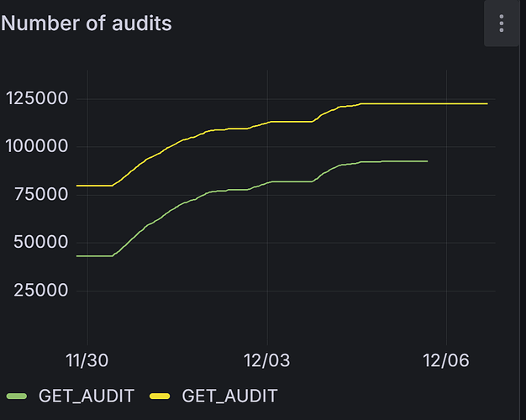The height and width of the screenshot is (420, 526).
Task: Click the 100000 y-axis label
Action: click(36, 147)
